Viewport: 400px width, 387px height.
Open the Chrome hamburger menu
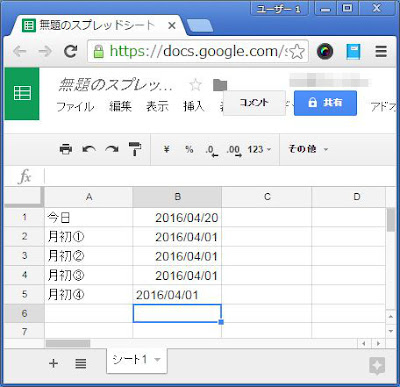point(381,52)
